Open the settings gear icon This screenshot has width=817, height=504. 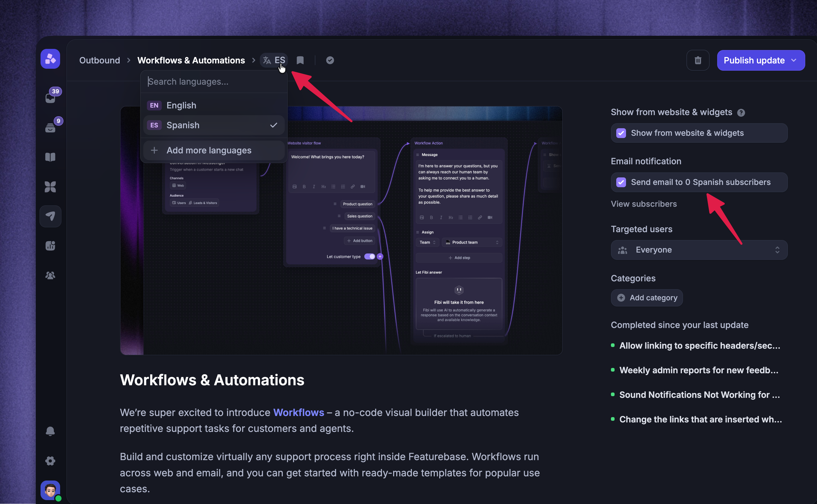[x=50, y=461]
